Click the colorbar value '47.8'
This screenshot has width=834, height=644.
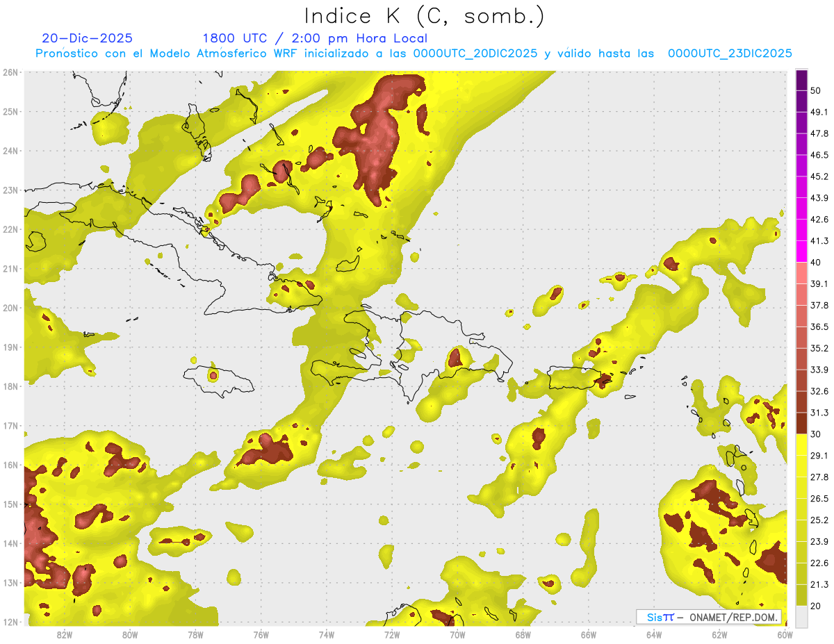click(x=819, y=133)
